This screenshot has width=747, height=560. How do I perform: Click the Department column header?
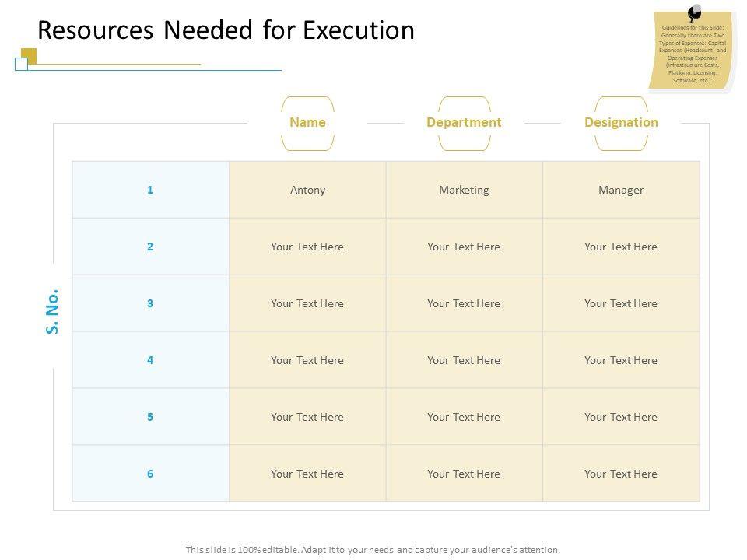(464, 122)
